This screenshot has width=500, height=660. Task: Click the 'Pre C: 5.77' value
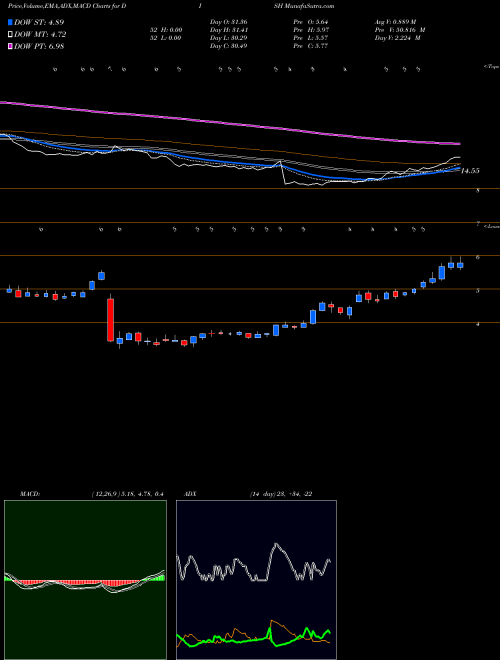[x=311, y=46]
